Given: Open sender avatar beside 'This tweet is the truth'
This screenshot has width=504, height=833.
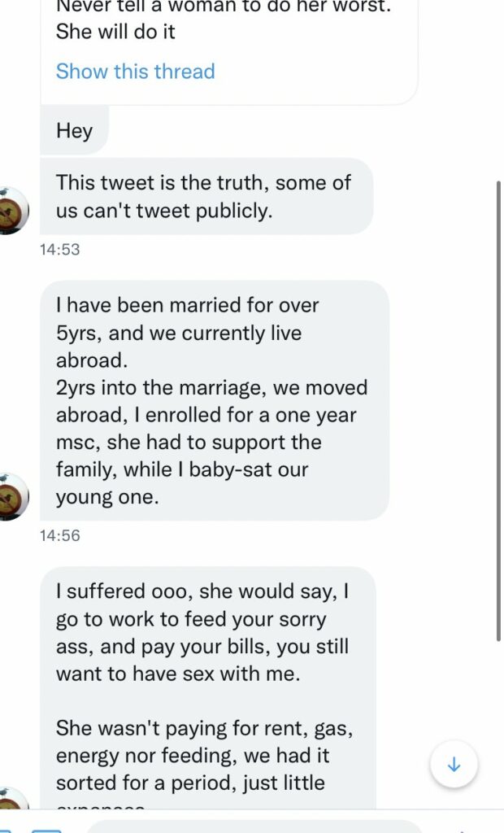Looking at the screenshot, I should point(12,212).
